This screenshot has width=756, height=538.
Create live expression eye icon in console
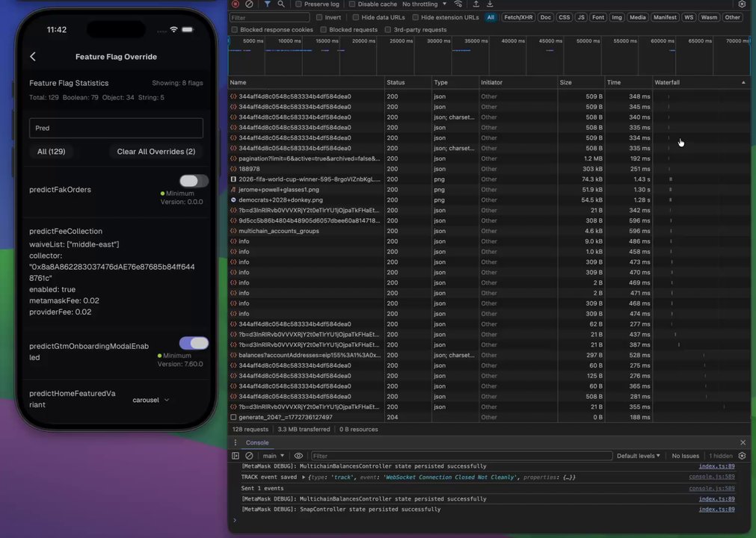point(298,456)
